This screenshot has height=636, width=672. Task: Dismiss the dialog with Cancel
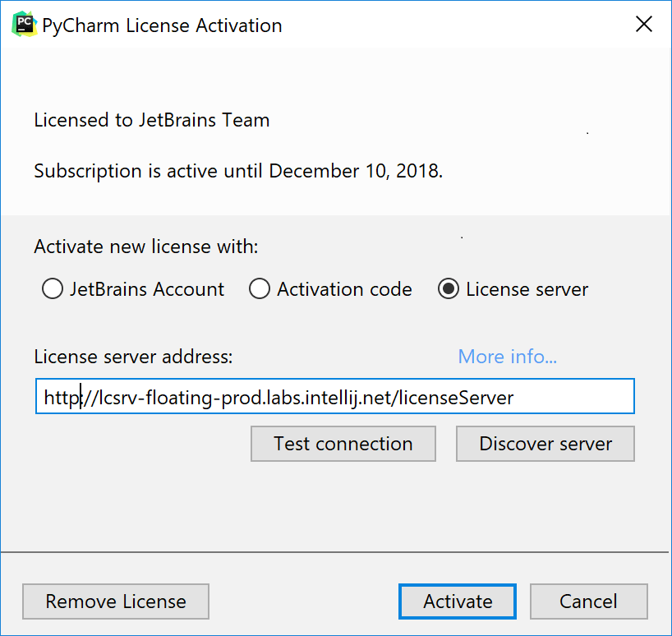tap(588, 601)
